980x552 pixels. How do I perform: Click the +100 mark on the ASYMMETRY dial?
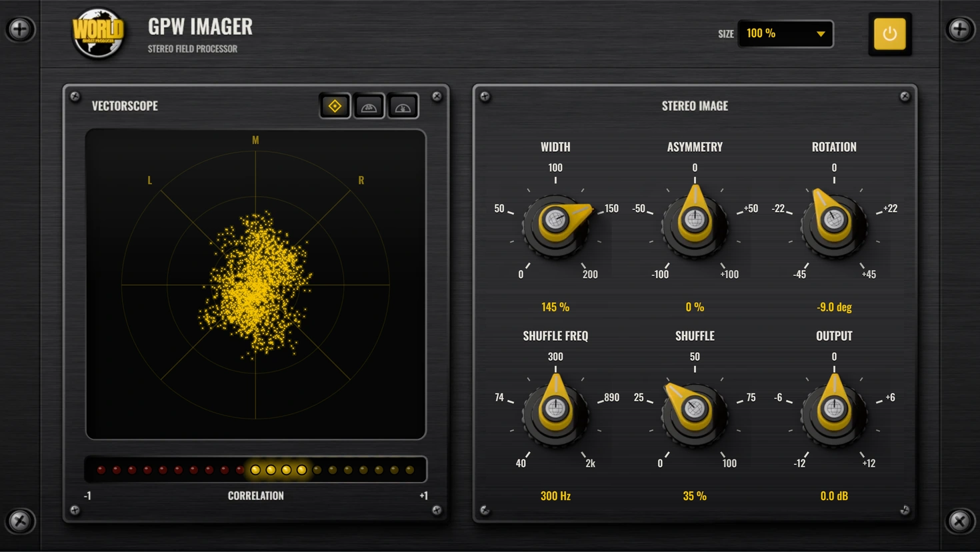pos(729,275)
